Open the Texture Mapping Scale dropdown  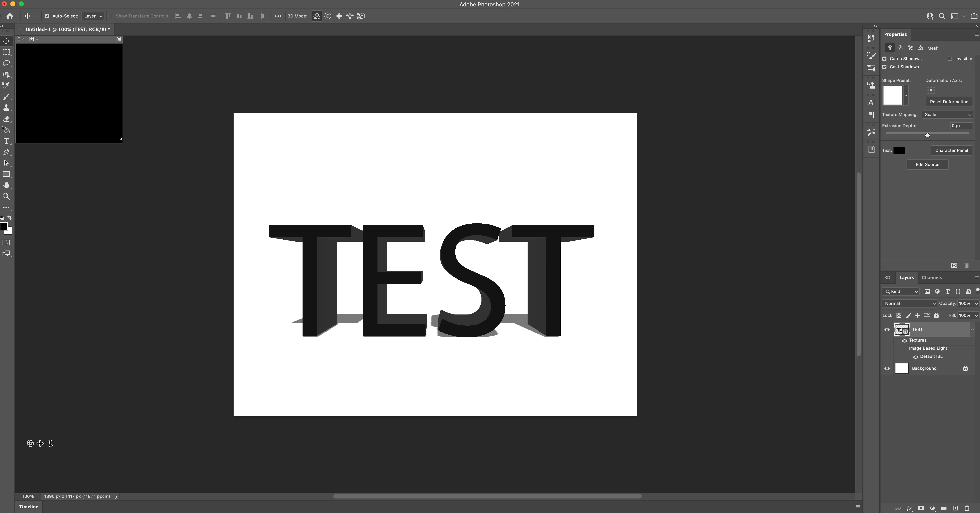coord(947,114)
